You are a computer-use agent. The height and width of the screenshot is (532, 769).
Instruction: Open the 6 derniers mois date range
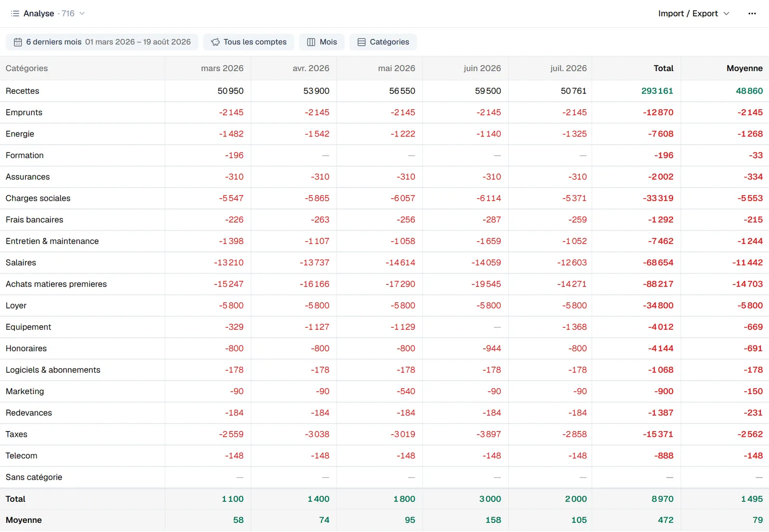click(102, 42)
